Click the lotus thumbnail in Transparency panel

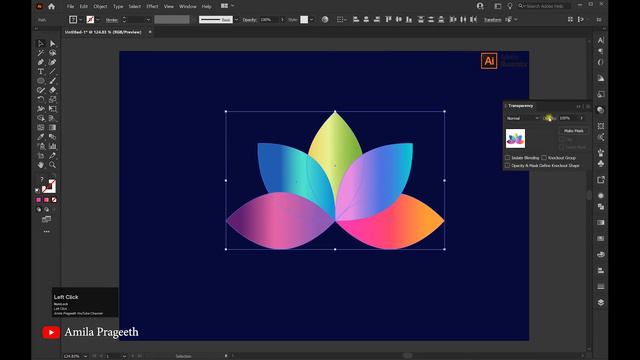[515, 139]
